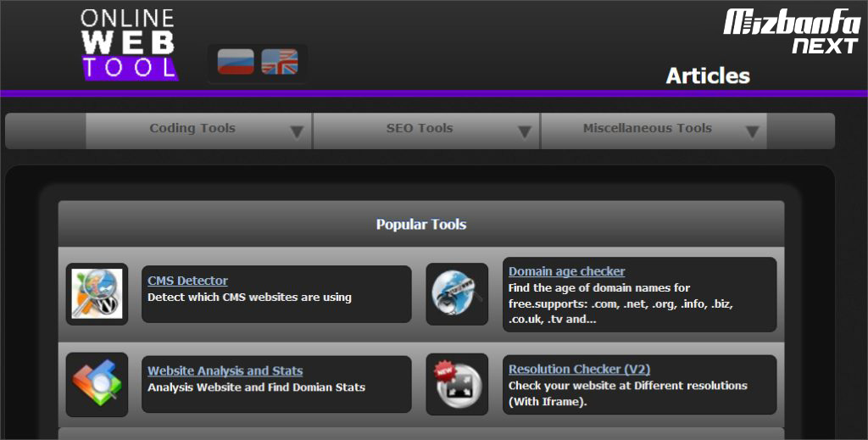Click the text "Detect which CMS websites are using"

click(249, 298)
